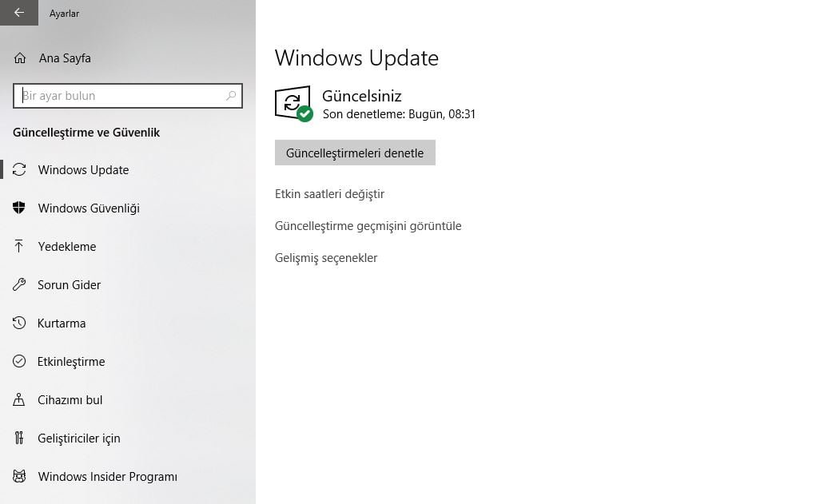The width and height of the screenshot is (828, 504).
Task: Focus the Bir ayar bulun search field
Action: tap(120, 96)
